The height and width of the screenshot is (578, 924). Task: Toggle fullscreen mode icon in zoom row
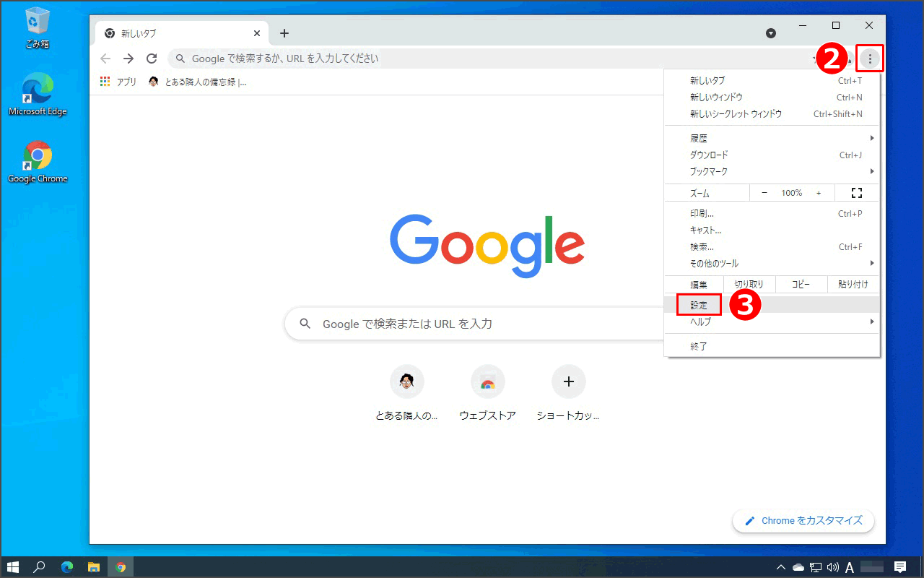(x=857, y=193)
